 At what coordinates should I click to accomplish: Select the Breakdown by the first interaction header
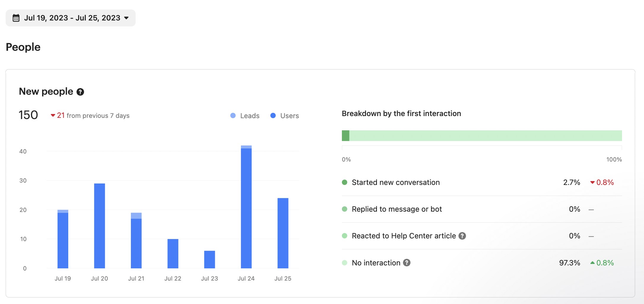tap(402, 113)
